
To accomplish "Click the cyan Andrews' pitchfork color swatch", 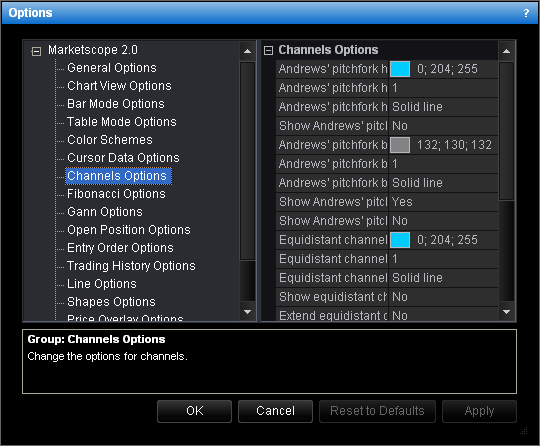I will (400, 69).
